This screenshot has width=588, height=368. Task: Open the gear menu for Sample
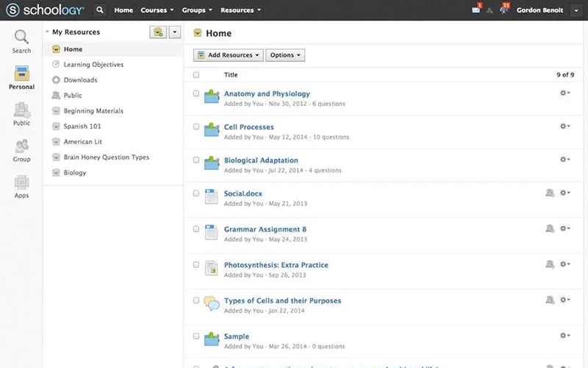[x=564, y=336]
